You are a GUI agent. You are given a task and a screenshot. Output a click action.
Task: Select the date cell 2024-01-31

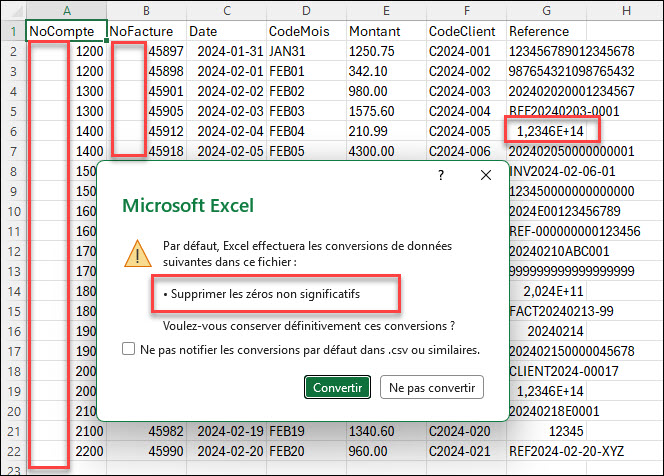(227, 51)
